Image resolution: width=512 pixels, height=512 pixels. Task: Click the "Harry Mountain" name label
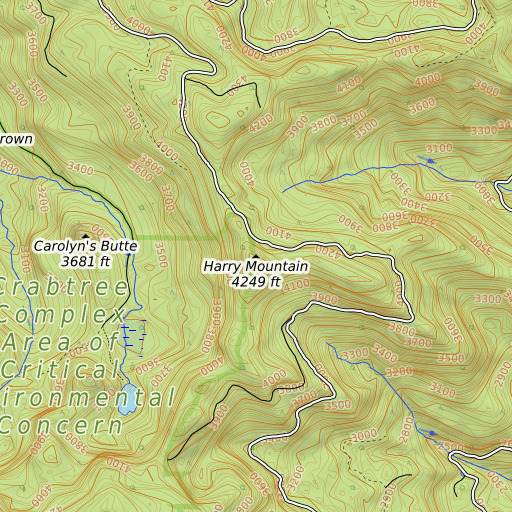point(256,266)
